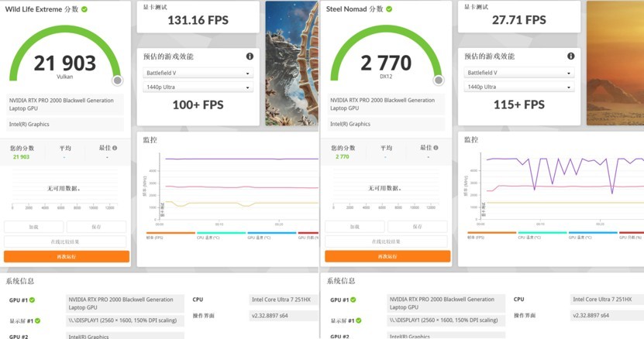Screen dimensions: 644x339
Task: Click the 131.16 FPS graphics test result
Action: point(198,20)
